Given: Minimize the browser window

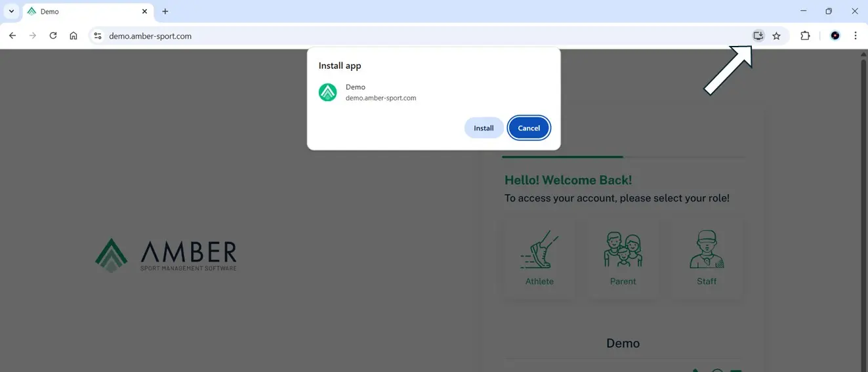Looking at the screenshot, I should pos(804,11).
